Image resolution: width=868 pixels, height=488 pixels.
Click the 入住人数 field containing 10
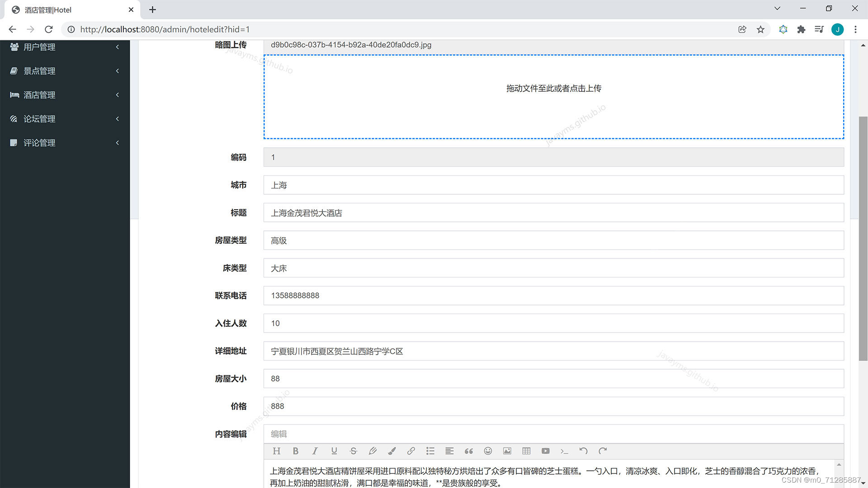(554, 324)
